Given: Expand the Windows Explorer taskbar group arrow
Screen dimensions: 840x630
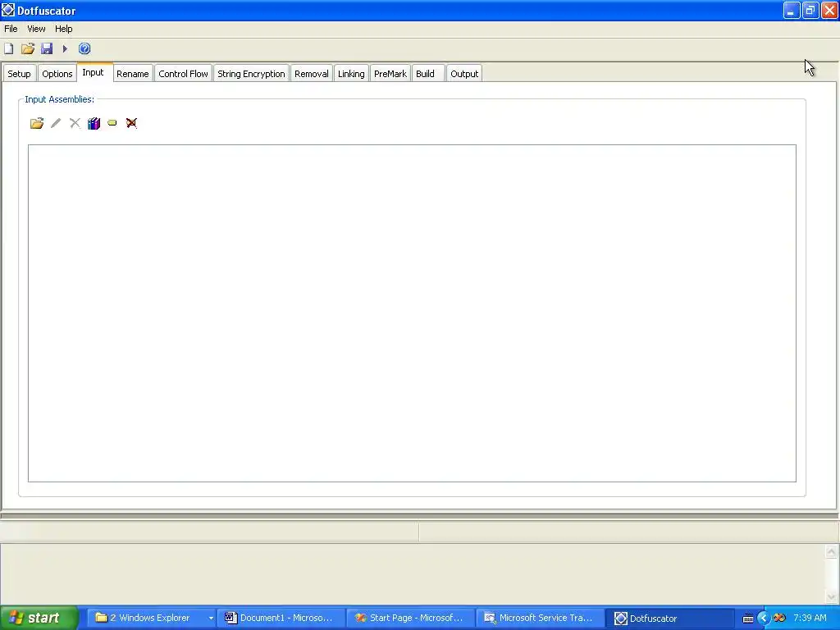Looking at the screenshot, I should [x=211, y=619].
